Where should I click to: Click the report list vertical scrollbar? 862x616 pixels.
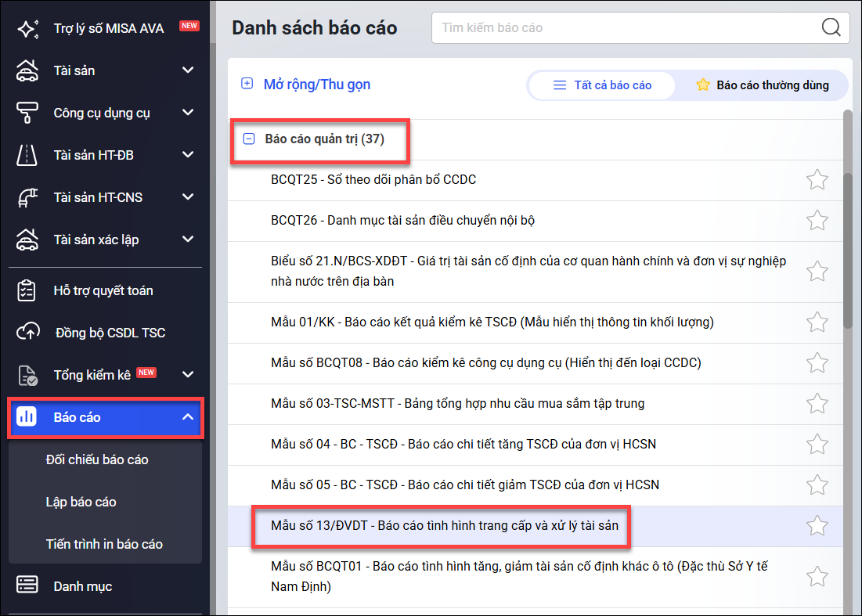[x=848, y=250]
